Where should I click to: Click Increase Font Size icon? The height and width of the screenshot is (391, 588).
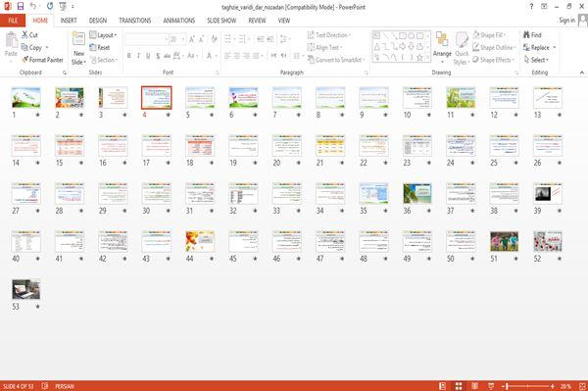click(192, 39)
